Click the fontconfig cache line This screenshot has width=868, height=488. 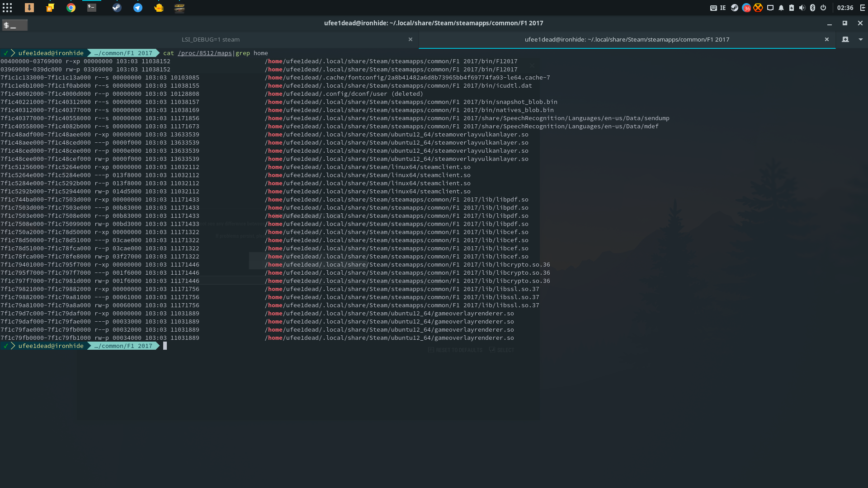click(x=275, y=77)
